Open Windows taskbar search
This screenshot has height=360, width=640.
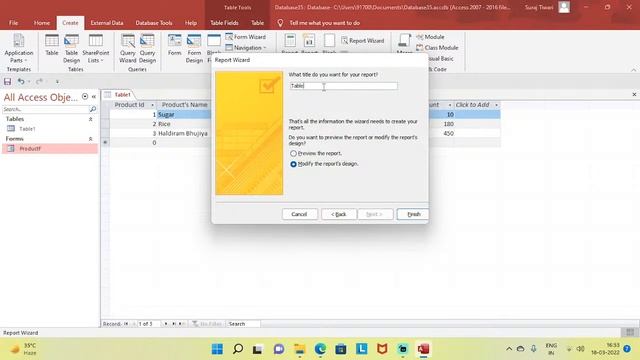(x=238, y=349)
